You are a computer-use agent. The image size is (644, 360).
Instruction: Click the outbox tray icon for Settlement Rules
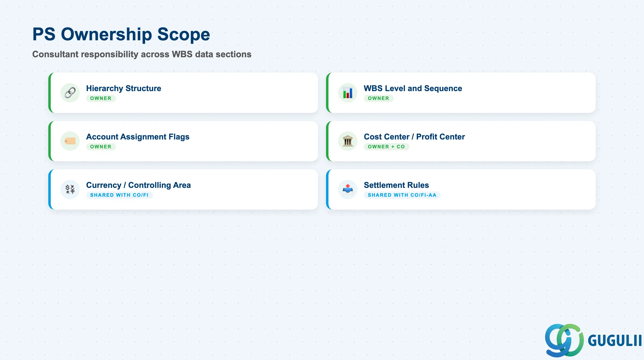tap(348, 189)
